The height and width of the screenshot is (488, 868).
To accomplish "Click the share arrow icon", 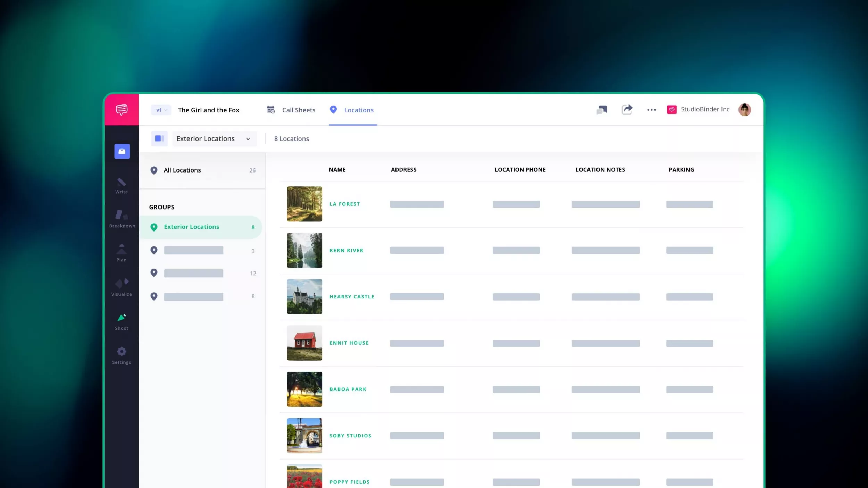I will point(627,110).
